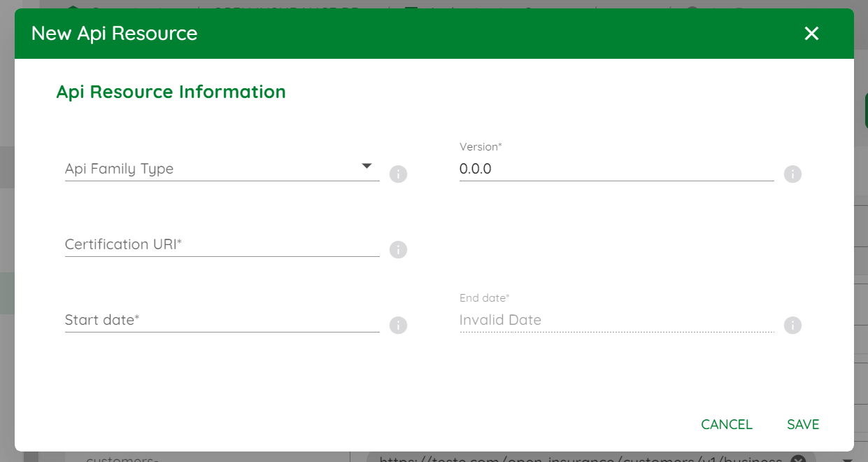Click the customers item behind the dialog

pos(122,459)
